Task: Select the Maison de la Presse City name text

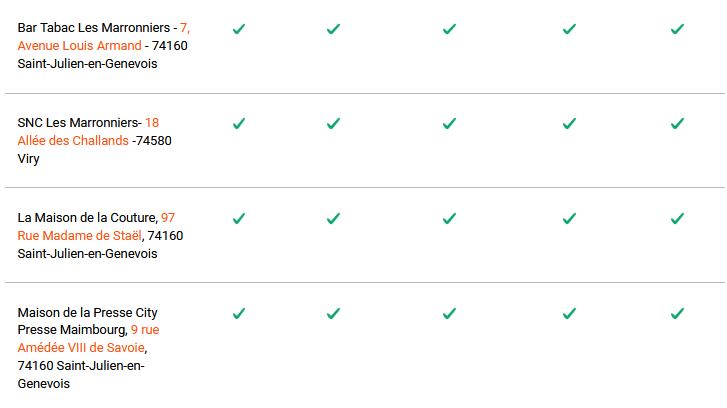Action: (88, 312)
